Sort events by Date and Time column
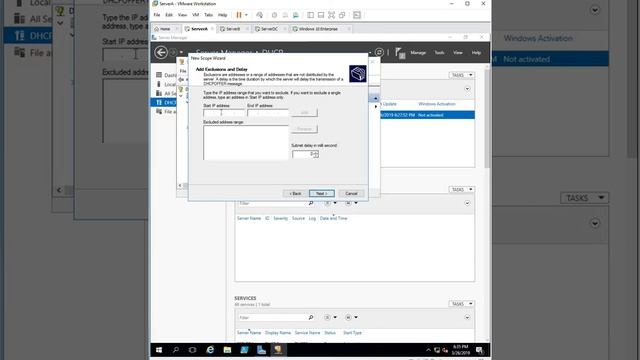Image resolution: width=640 pixels, height=360 pixels. click(x=333, y=218)
